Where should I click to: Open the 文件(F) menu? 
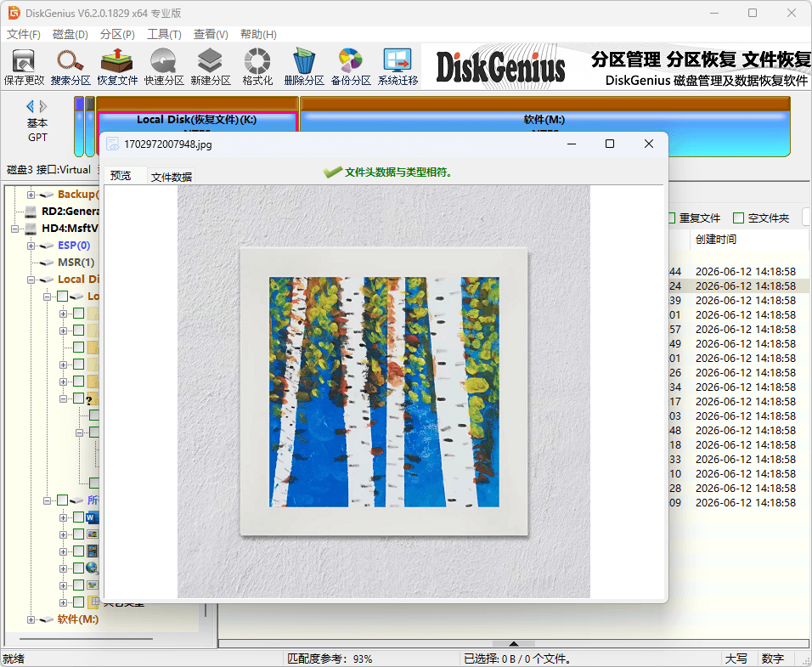(23, 34)
